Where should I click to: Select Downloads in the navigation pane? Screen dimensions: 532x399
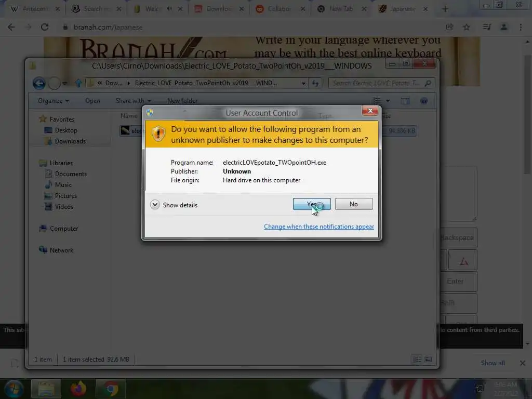click(70, 141)
